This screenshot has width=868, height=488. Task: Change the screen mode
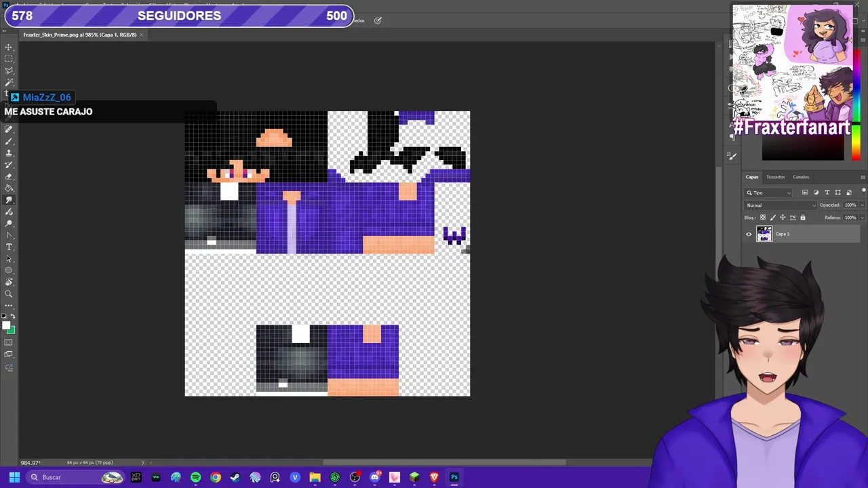9,354
